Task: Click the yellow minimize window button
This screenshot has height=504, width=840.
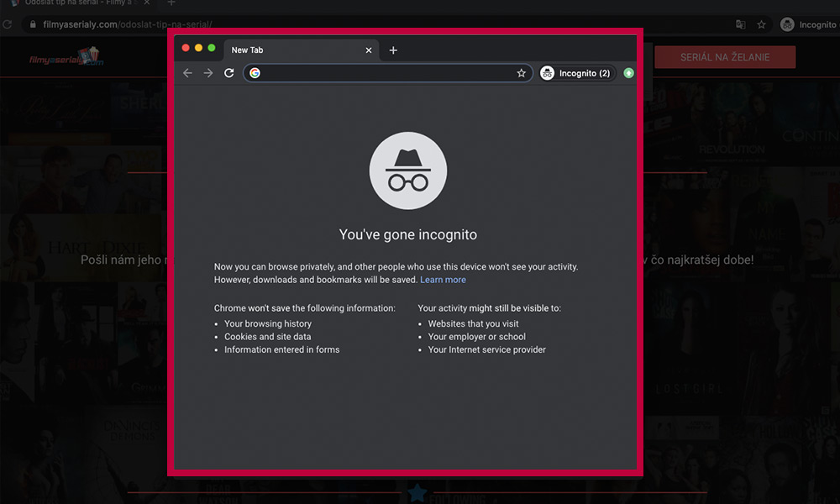Action: coord(199,48)
